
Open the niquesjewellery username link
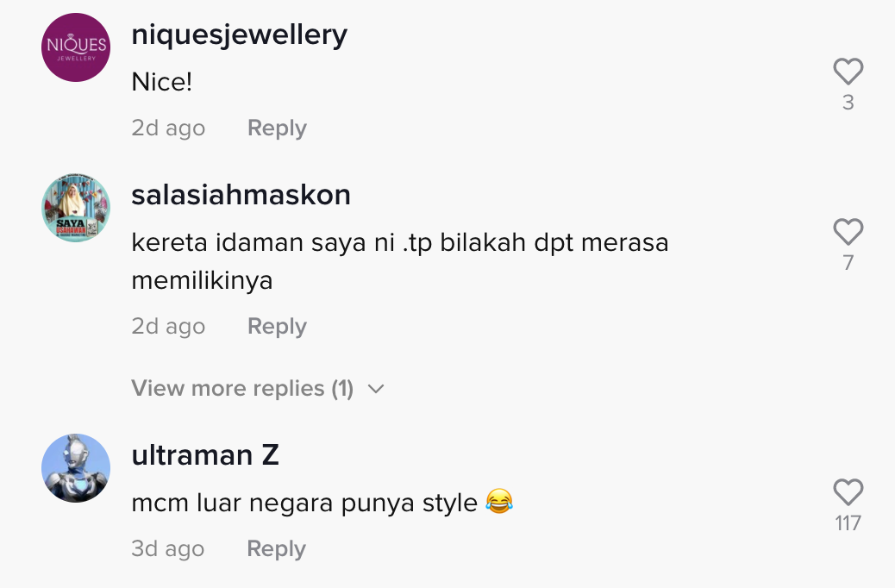(239, 35)
